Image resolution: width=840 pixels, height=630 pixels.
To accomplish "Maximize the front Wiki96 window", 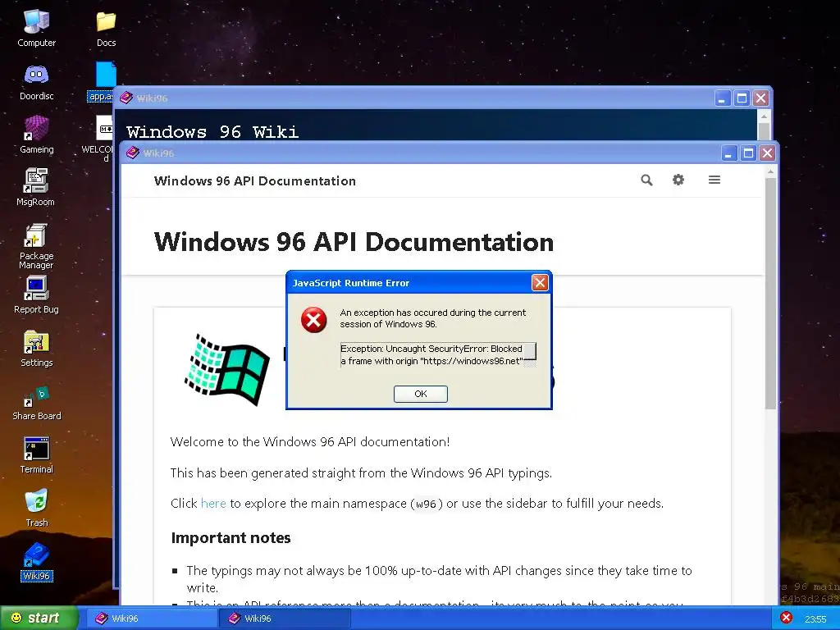I will [x=748, y=153].
